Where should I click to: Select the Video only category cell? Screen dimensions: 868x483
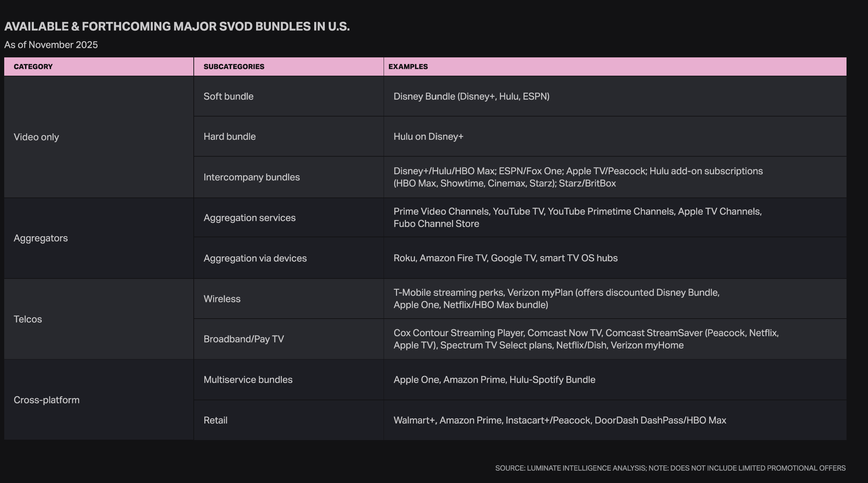(x=36, y=137)
